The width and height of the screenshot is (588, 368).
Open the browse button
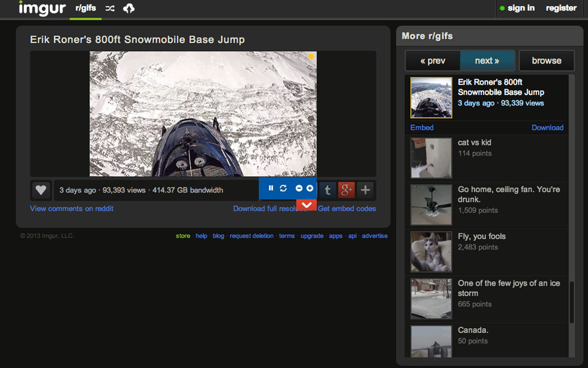click(x=547, y=61)
